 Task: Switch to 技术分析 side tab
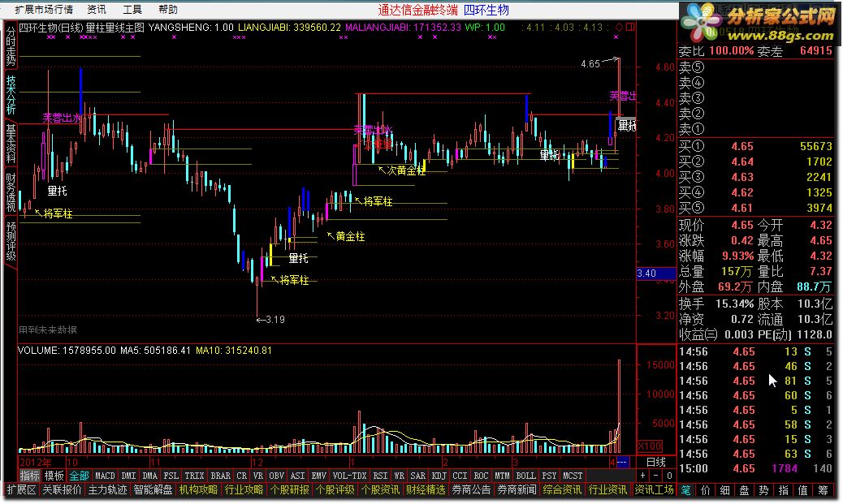point(11,95)
